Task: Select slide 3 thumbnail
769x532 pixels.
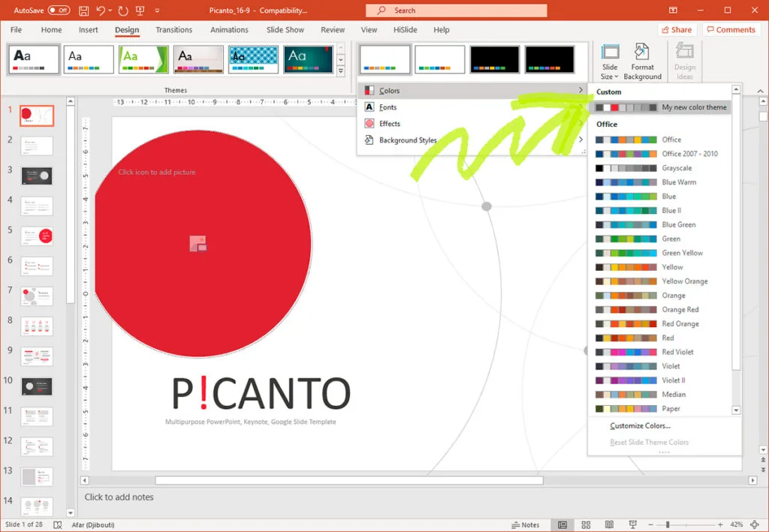Action: [37, 176]
